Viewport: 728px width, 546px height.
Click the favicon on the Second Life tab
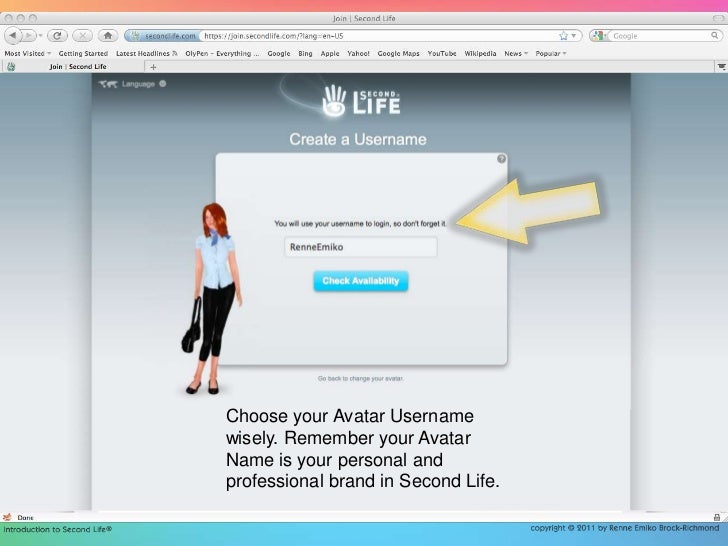[11, 66]
